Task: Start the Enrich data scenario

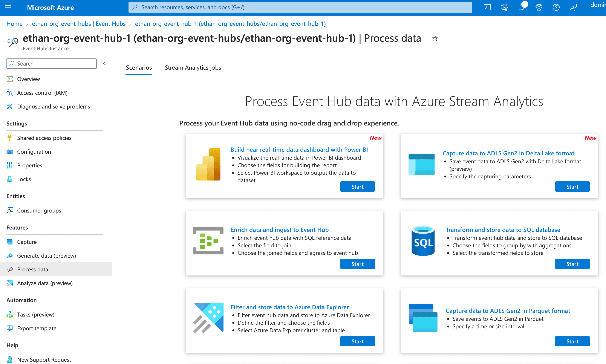Action: coord(357,264)
